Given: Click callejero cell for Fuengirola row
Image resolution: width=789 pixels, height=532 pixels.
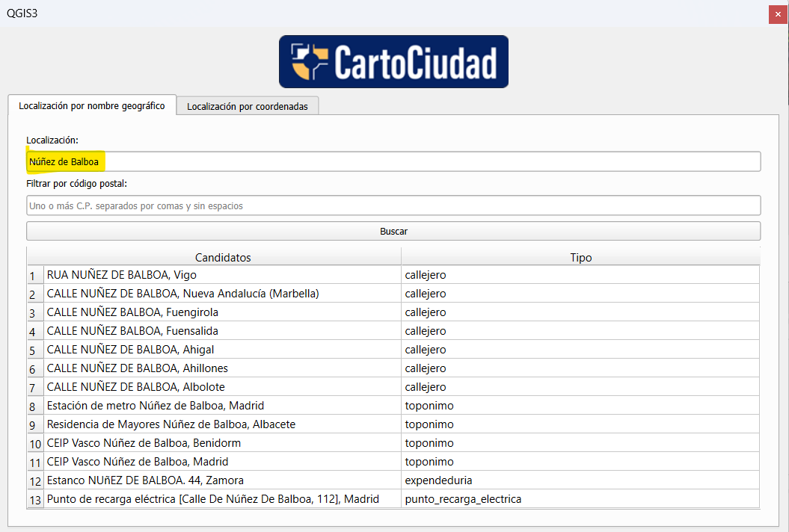Looking at the screenshot, I should click(x=580, y=312).
